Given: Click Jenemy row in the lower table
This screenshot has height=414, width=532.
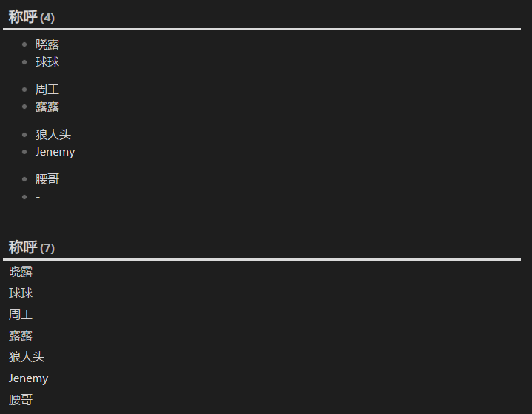Looking at the screenshot, I should click(x=262, y=378).
